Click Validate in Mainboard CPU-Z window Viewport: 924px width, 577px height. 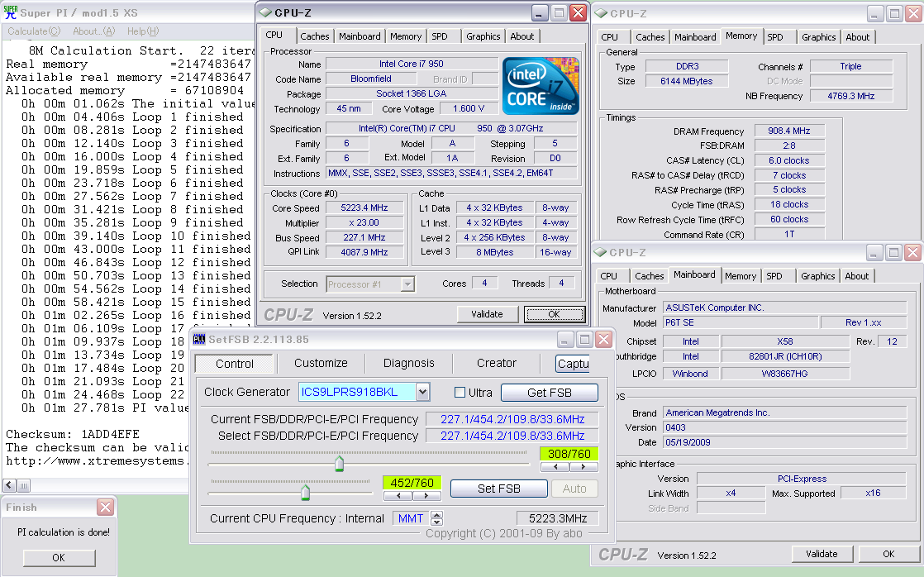tap(822, 554)
